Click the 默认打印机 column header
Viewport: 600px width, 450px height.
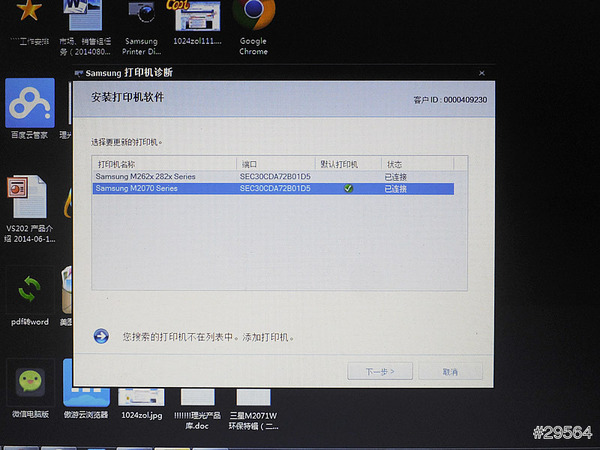point(348,164)
